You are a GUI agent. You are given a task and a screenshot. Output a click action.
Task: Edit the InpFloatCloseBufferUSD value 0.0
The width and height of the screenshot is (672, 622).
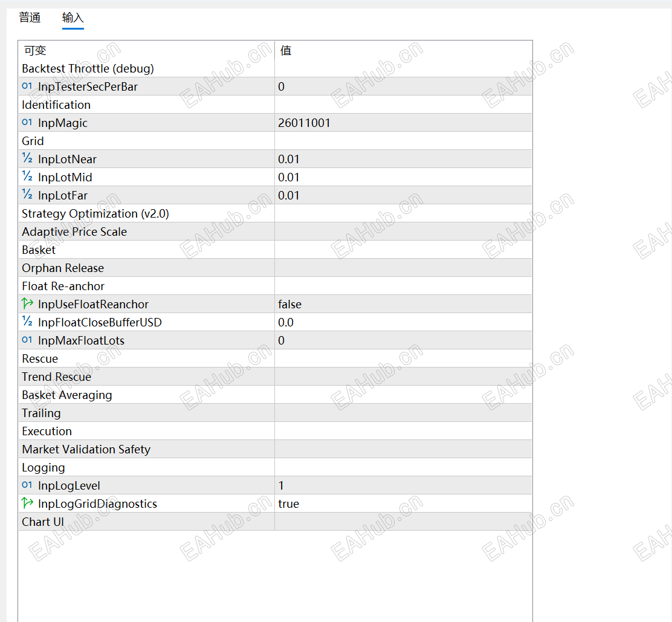click(403, 322)
